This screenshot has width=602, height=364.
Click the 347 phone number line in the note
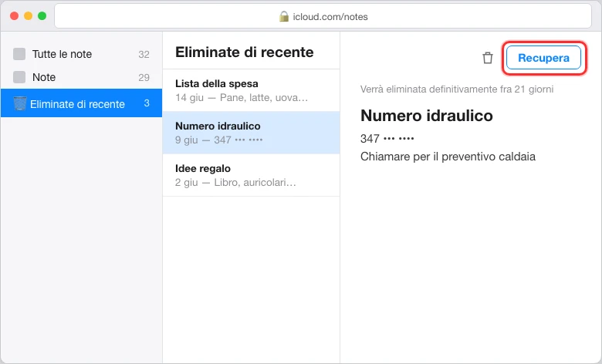(387, 139)
